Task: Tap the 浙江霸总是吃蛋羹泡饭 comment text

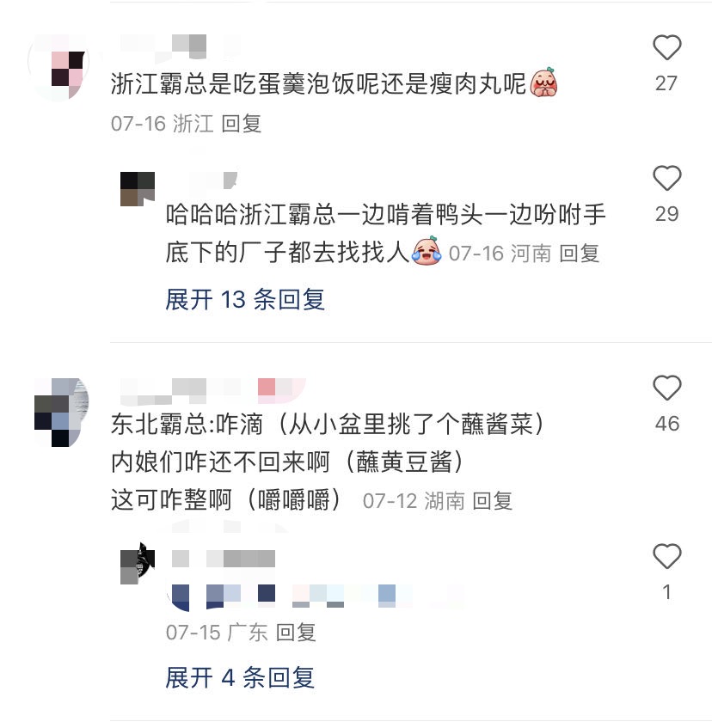Action: point(319,84)
